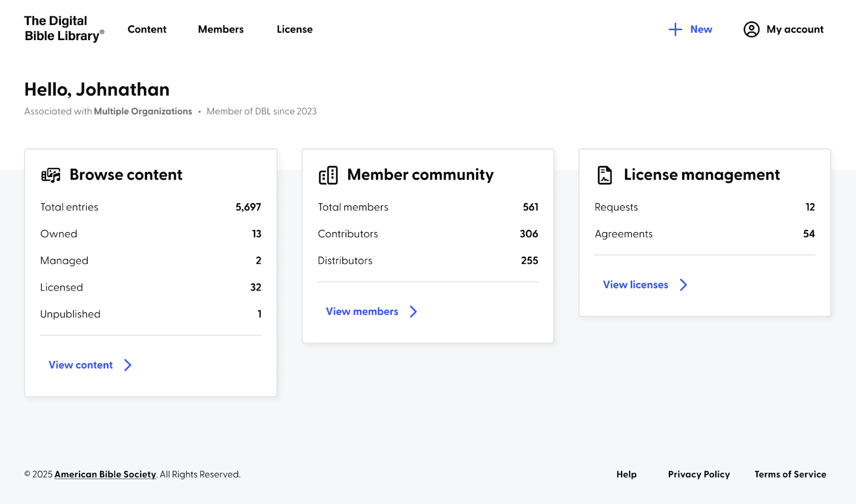Open the License menu
Image resolution: width=856 pixels, height=504 pixels.
point(295,29)
